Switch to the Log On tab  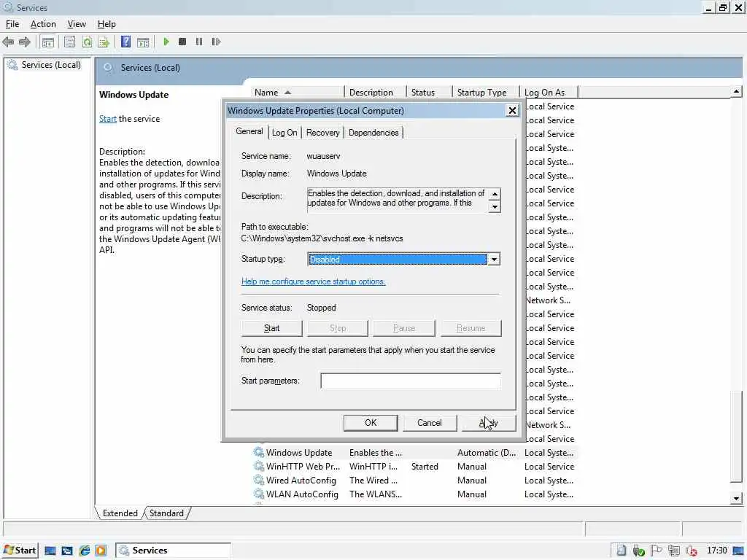coord(285,133)
